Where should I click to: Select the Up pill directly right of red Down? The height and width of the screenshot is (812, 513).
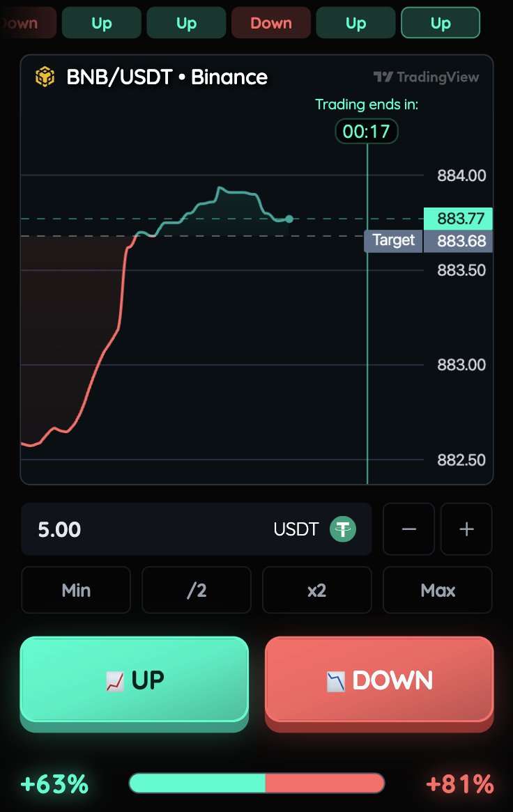(356, 23)
